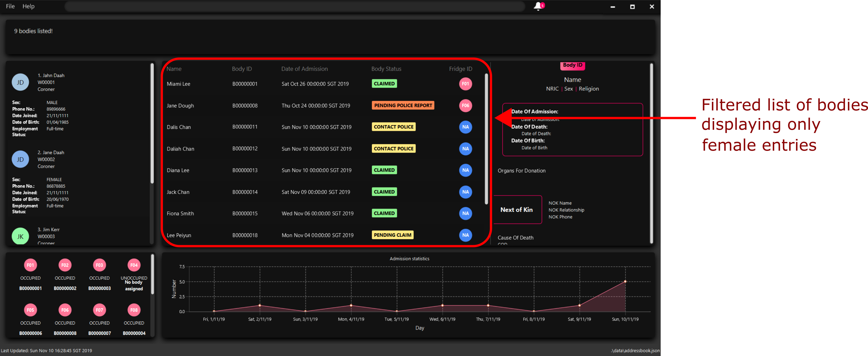This screenshot has height=356, width=868.
Task: Click the Next of Kin box
Action: (x=518, y=210)
